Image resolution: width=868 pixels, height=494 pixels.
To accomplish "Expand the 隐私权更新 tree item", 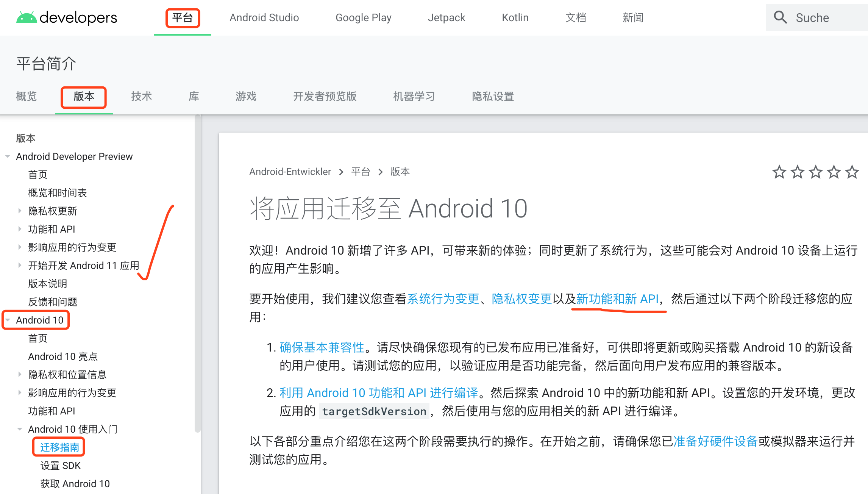I will (20, 211).
